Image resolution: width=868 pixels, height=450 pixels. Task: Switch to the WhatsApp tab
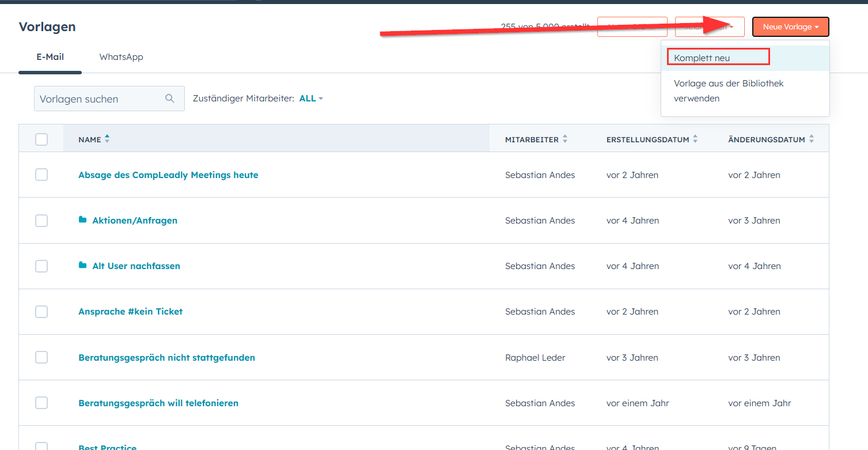[121, 57]
